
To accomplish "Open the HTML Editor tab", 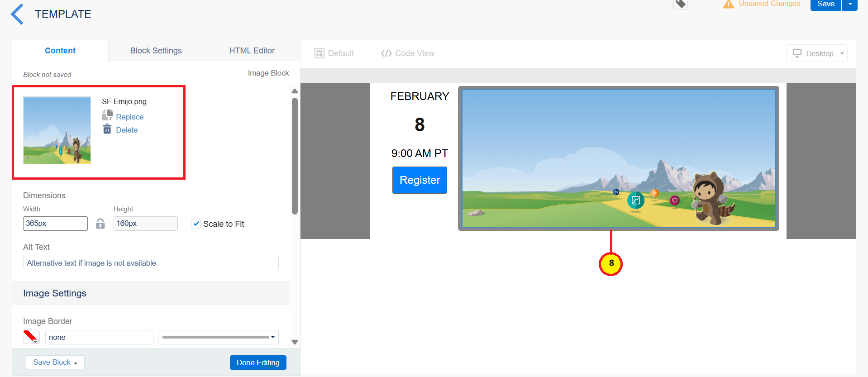I will (252, 51).
